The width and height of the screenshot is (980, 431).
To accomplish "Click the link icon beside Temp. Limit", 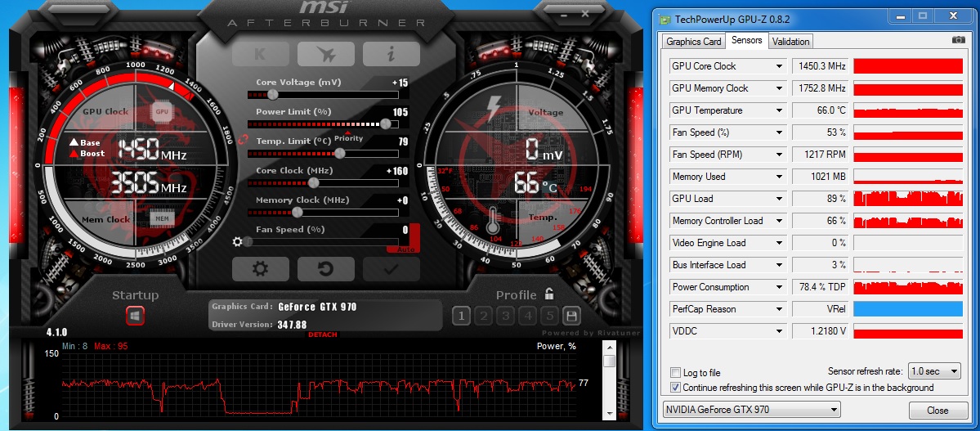I will point(243,140).
